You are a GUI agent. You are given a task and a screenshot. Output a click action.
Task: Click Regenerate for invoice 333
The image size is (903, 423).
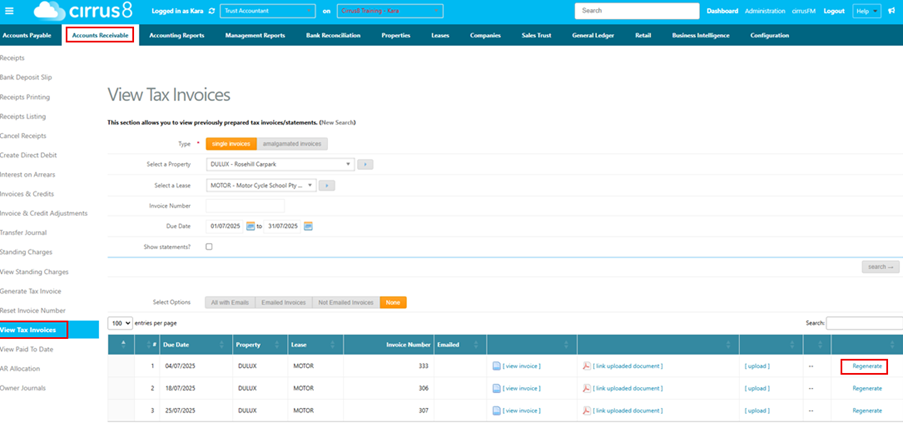point(867,366)
